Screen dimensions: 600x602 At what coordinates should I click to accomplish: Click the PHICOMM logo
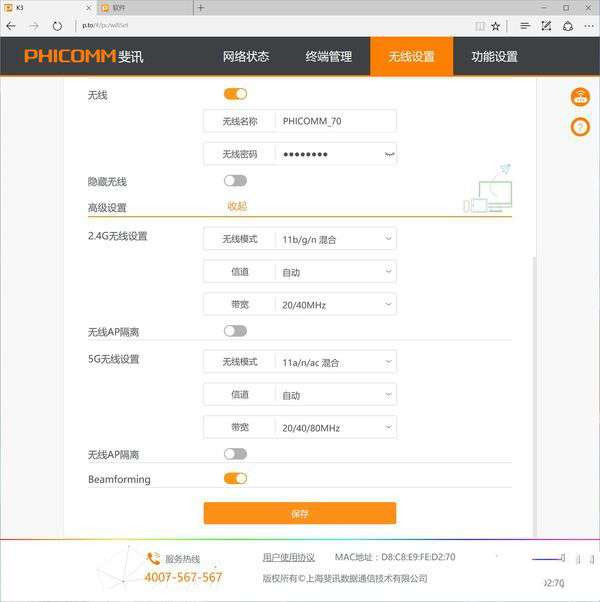pyautogui.click(x=84, y=57)
